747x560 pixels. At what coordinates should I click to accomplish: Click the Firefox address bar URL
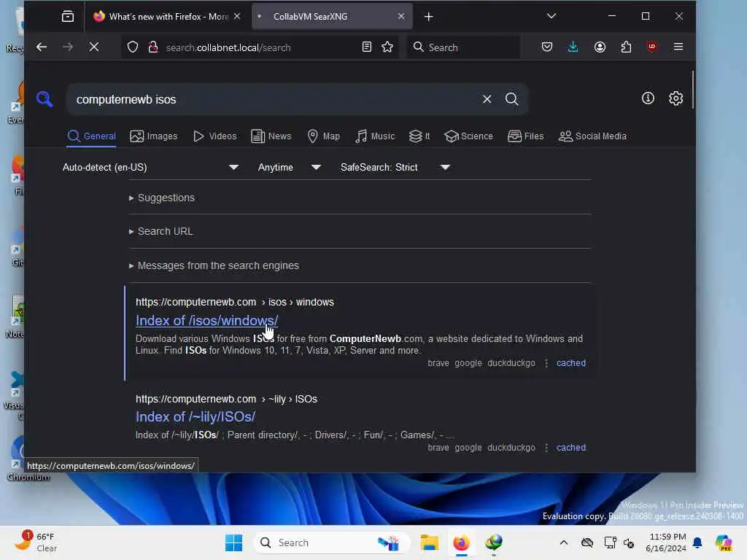tap(228, 47)
